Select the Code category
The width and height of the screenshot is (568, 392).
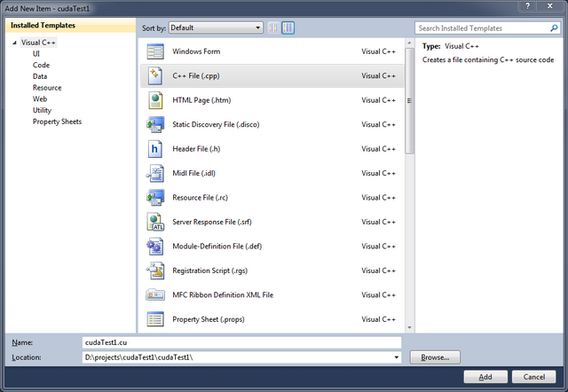click(42, 65)
